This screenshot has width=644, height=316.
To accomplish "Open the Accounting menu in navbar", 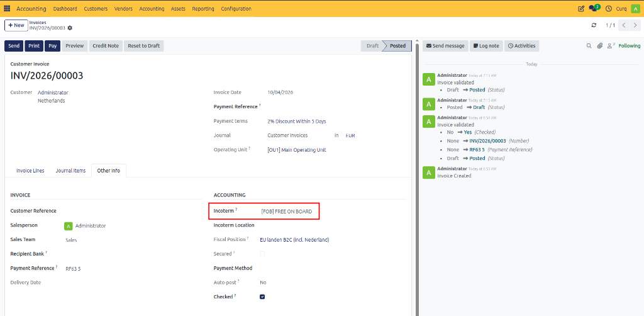I will pyautogui.click(x=152, y=9).
